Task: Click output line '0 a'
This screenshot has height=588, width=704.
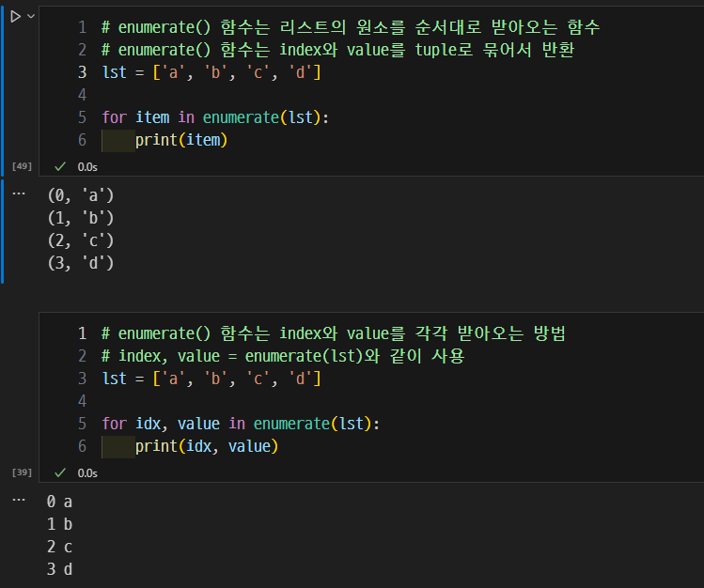Action: 60,502
